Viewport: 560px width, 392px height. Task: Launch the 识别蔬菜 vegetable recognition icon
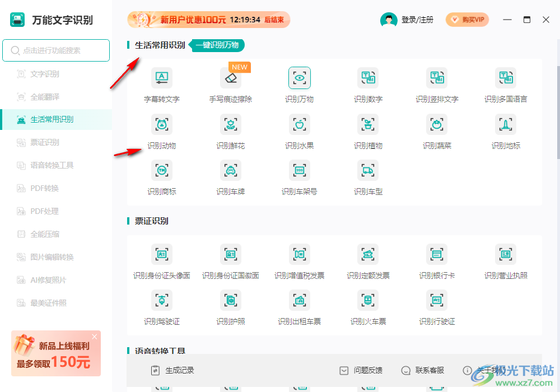point(437,124)
